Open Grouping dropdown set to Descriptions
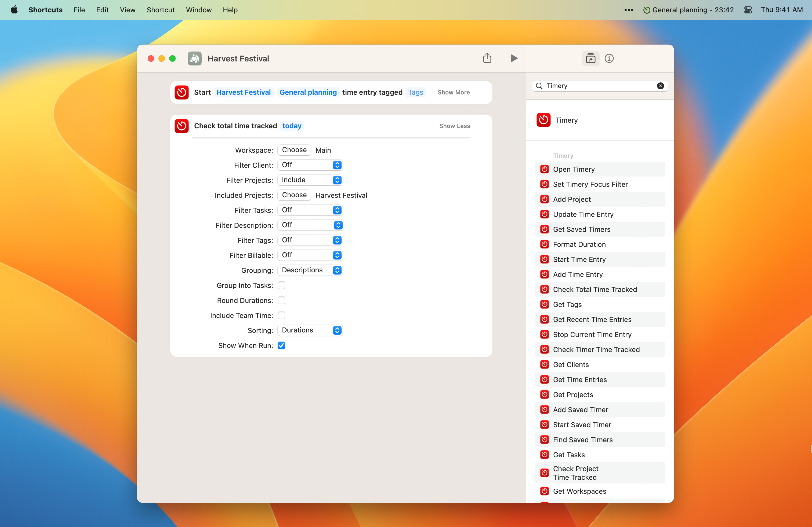This screenshot has width=812, height=527. click(x=310, y=270)
